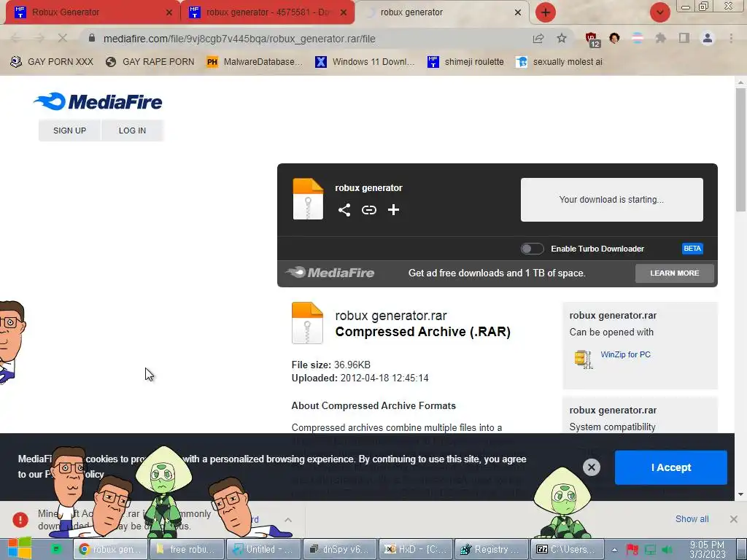The height and width of the screenshot is (560, 747).
Task: Open the tab search dropdown arrow
Action: [x=659, y=12]
